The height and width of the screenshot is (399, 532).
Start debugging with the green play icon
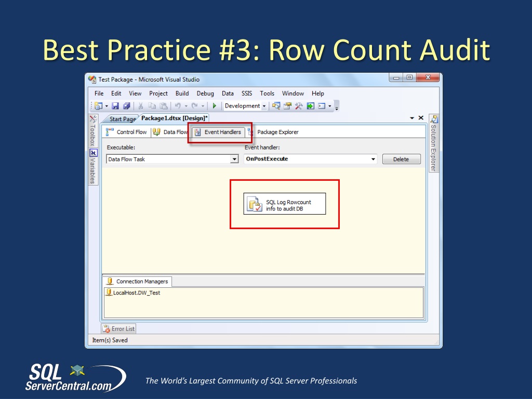(x=215, y=106)
